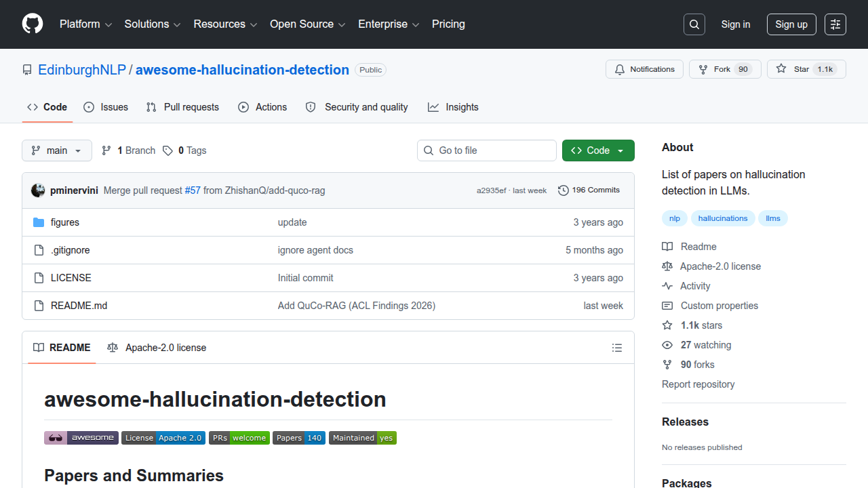
Task: Expand the Resources menu
Action: [x=226, y=24]
